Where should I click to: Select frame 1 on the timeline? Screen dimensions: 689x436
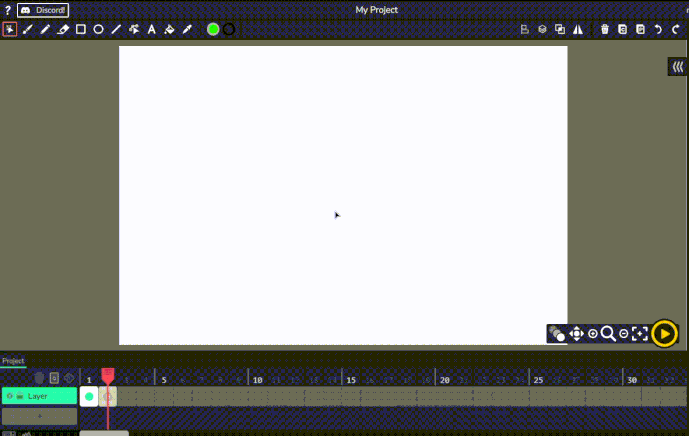tap(89, 396)
